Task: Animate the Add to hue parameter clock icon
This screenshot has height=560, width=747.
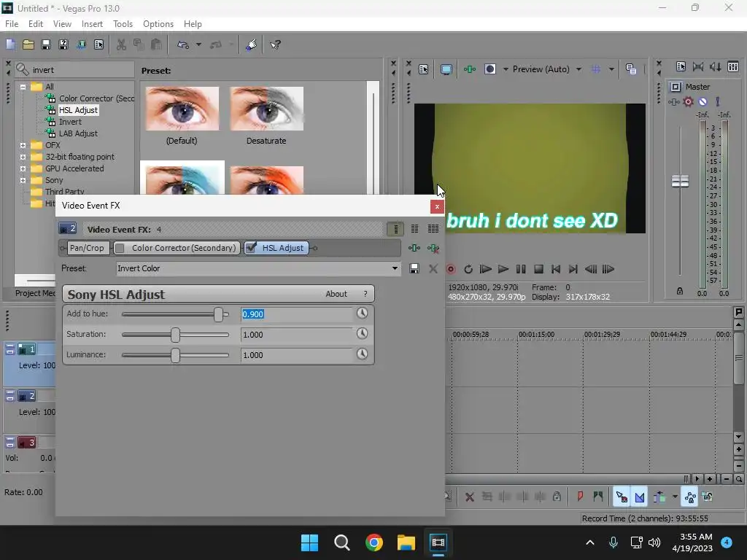Action: [x=362, y=313]
